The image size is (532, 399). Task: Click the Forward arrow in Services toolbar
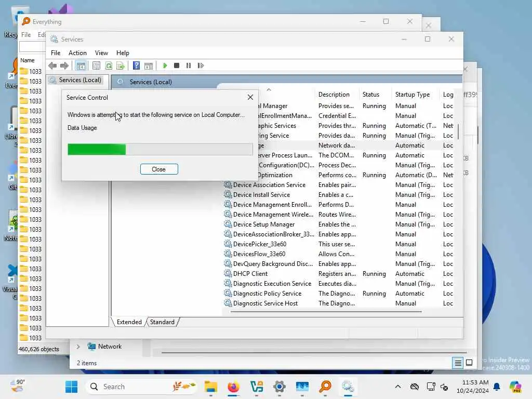[64, 65]
